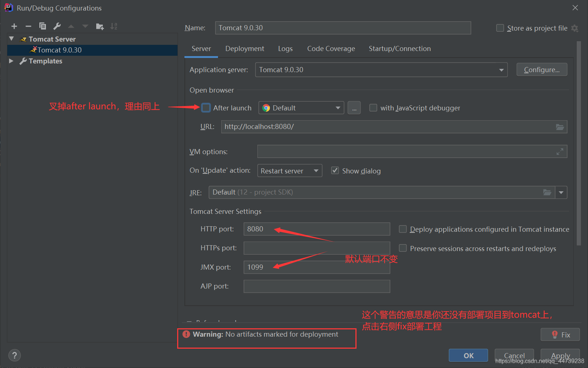The width and height of the screenshot is (588, 368).
Task: Uncheck the Show dialog checkbox
Action: [335, 171]
